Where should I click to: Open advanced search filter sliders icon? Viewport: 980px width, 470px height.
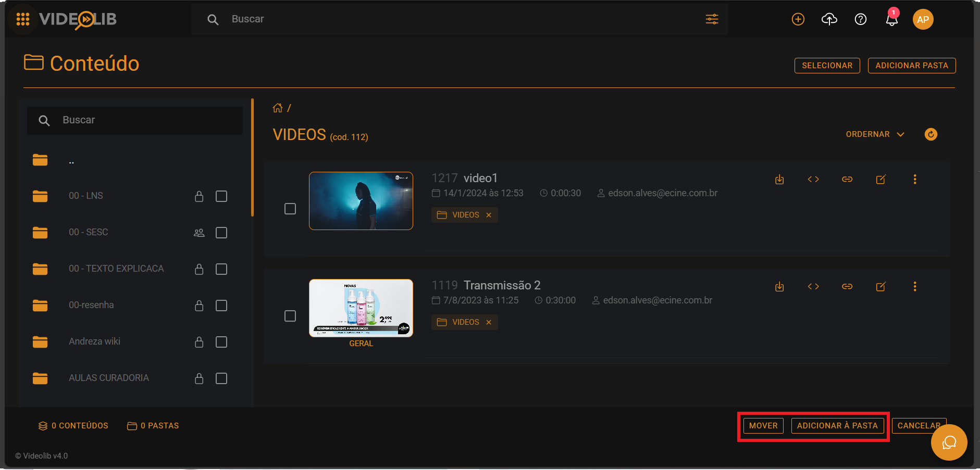712,19
